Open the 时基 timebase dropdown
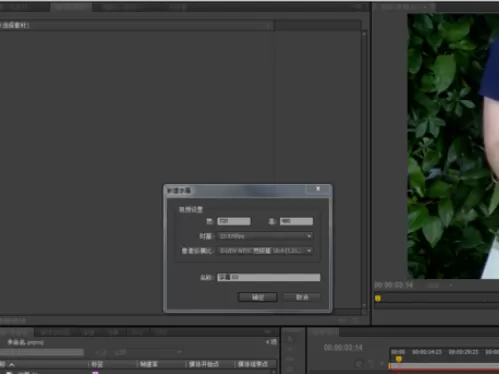499x374 pixels. (x=265, y=236)
